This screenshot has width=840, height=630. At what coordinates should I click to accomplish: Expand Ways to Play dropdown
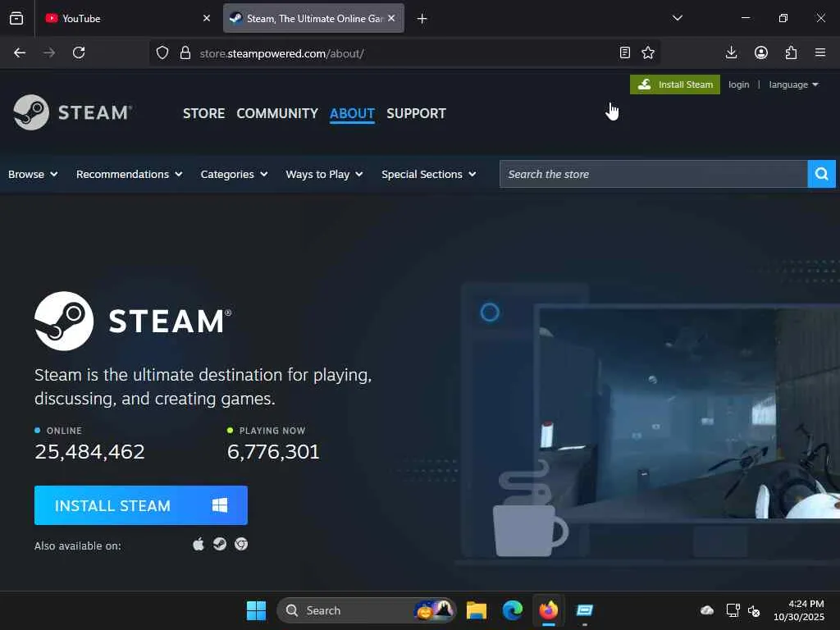(324, 174)
